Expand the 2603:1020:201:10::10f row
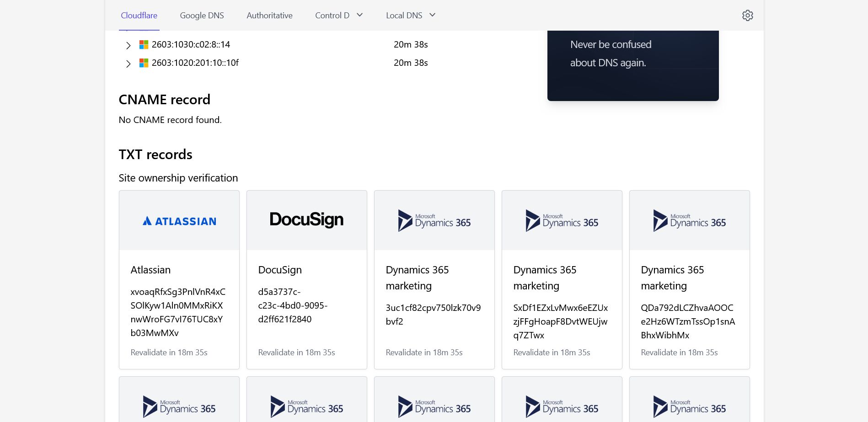Screen dimensions: 868x422 (129, 64)
